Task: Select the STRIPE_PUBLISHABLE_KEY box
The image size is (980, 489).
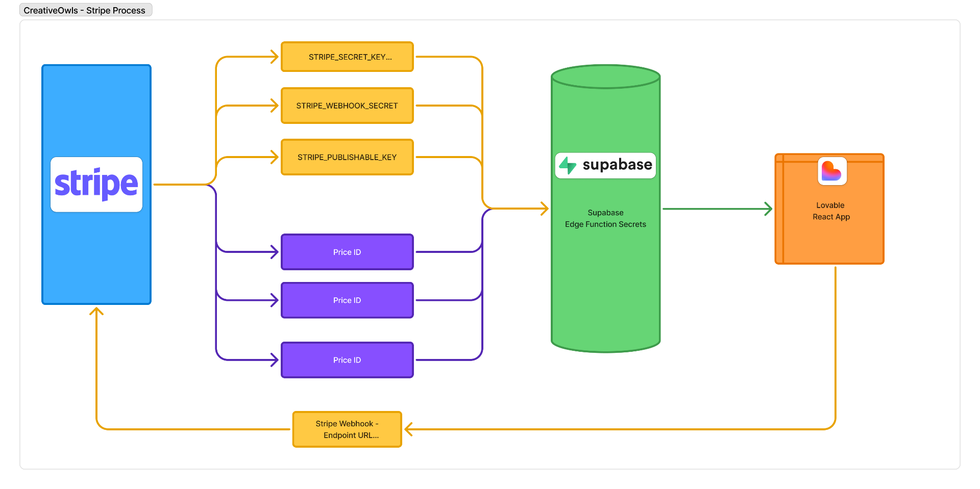Action: 347,157
